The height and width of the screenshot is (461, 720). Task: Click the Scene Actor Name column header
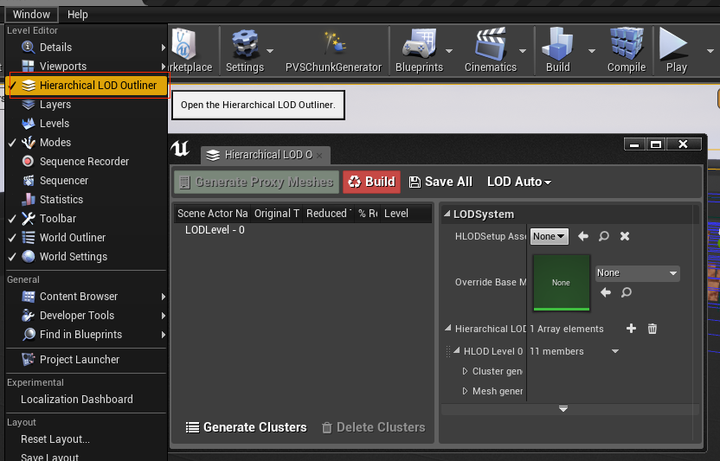(212, 213)
